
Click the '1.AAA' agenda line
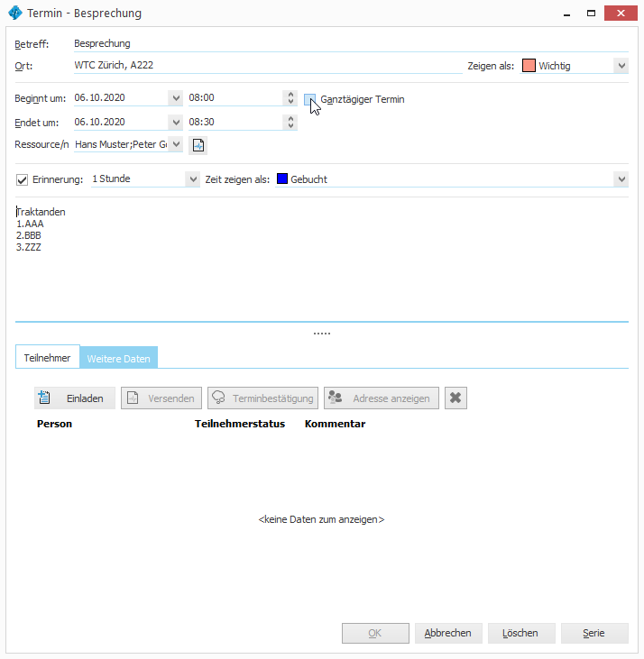coord(30,224)
